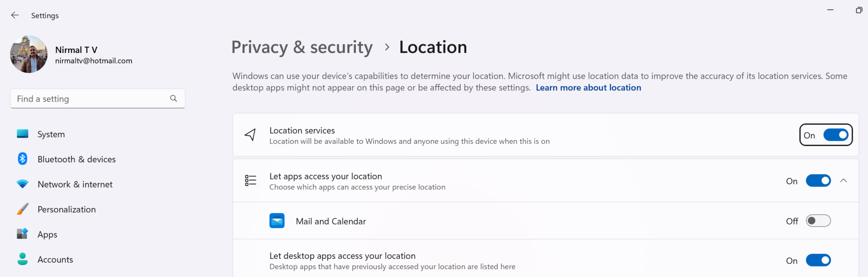Select Personalization in the sidebar

(x=67, y=209)
